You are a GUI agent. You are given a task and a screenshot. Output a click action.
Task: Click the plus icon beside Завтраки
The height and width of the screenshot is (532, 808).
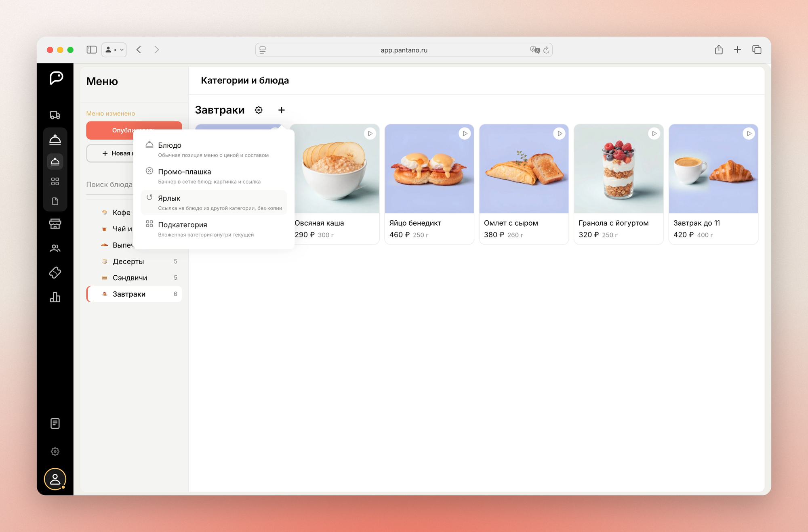click(282, 110)
